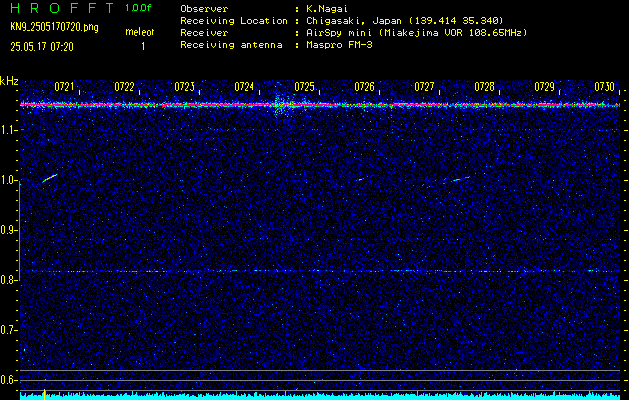The image size is (629, 400).
Task: Click the 0722 time marker
Action: (124, 87)
